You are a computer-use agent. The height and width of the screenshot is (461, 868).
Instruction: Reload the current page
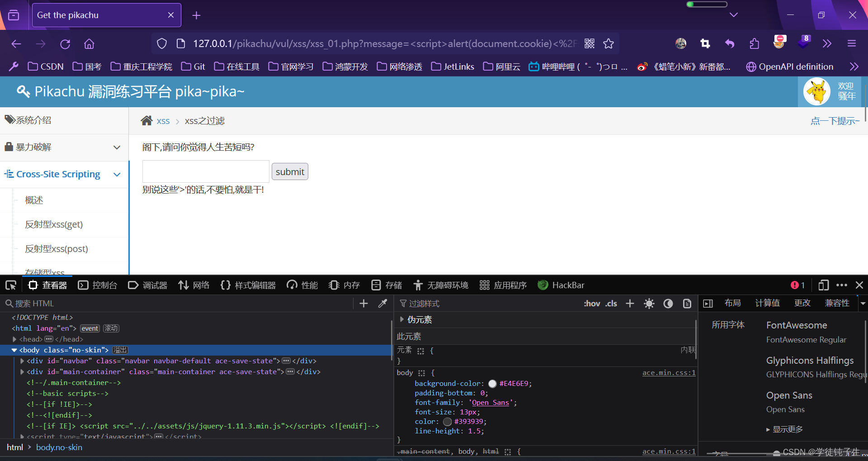pos(65,44)
